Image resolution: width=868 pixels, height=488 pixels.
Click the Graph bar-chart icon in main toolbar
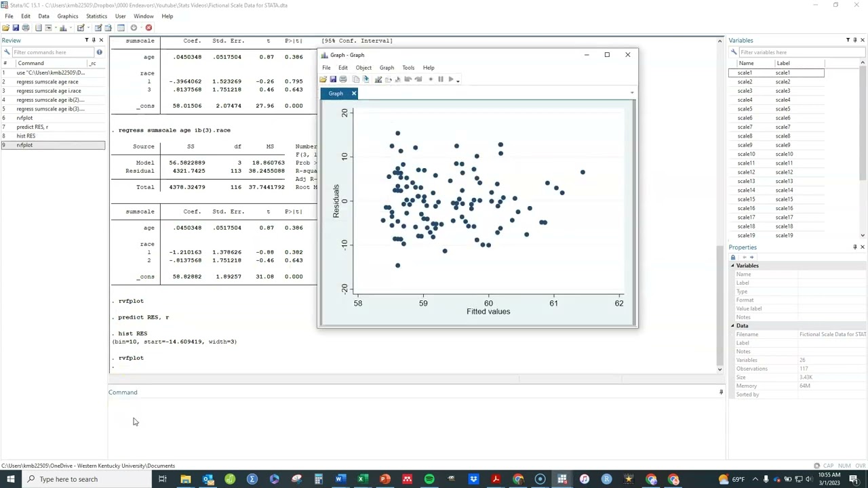pos(63,28)
